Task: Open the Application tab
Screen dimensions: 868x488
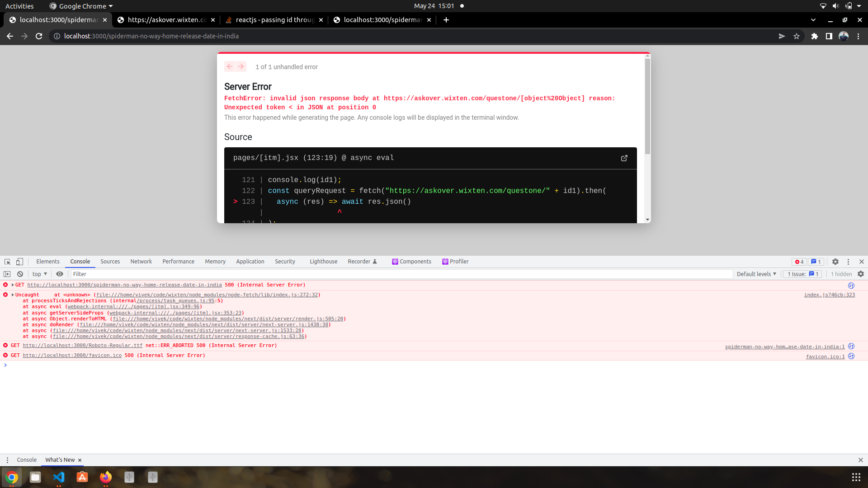Action: [250, 262]
